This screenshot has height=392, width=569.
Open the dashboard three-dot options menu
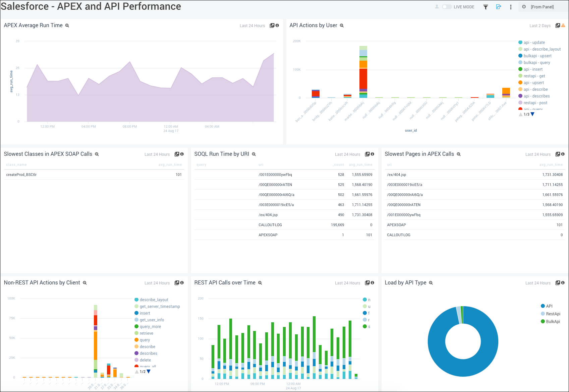coord(511,7)
